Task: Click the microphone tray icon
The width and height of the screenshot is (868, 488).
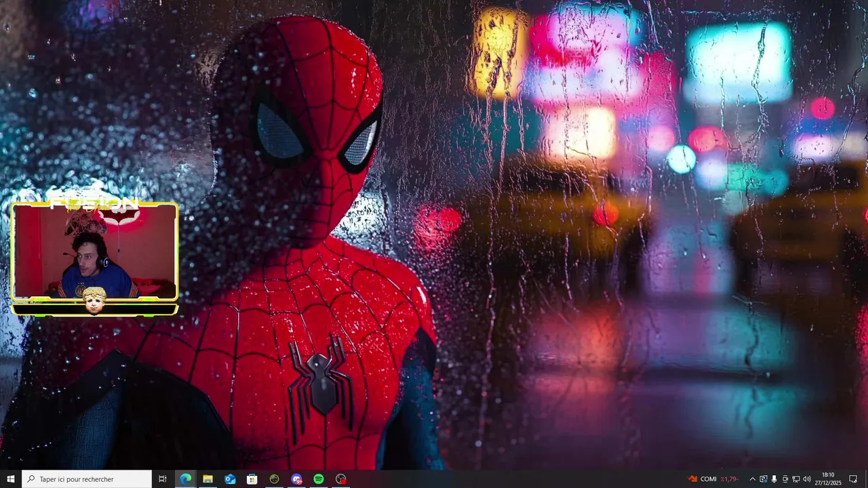Action: pos(774,479)
